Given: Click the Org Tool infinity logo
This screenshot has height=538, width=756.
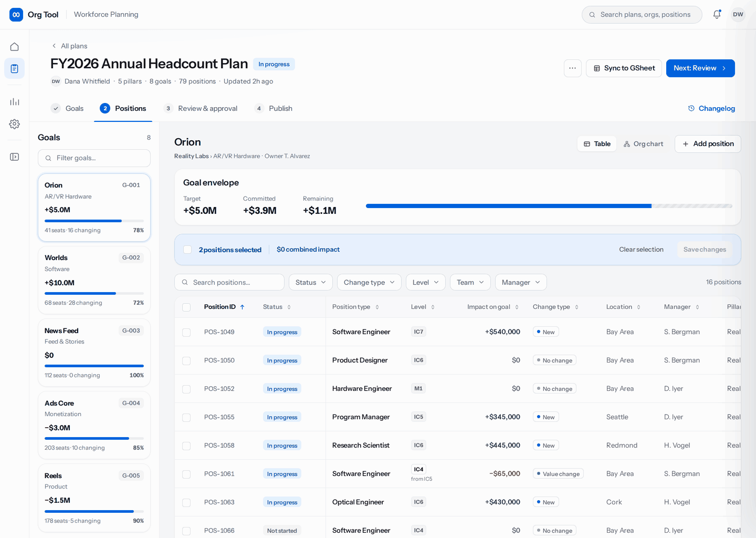Looking at the screenshot, I should point(16,15).
